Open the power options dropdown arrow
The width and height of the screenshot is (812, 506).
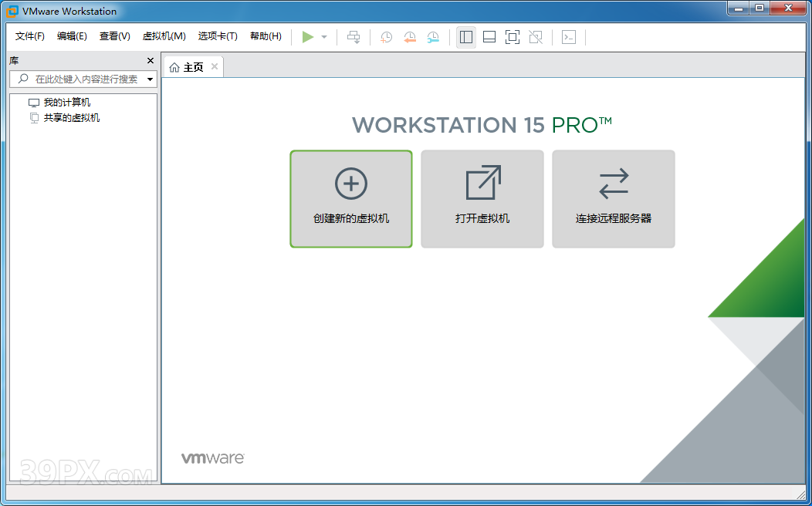324,37
